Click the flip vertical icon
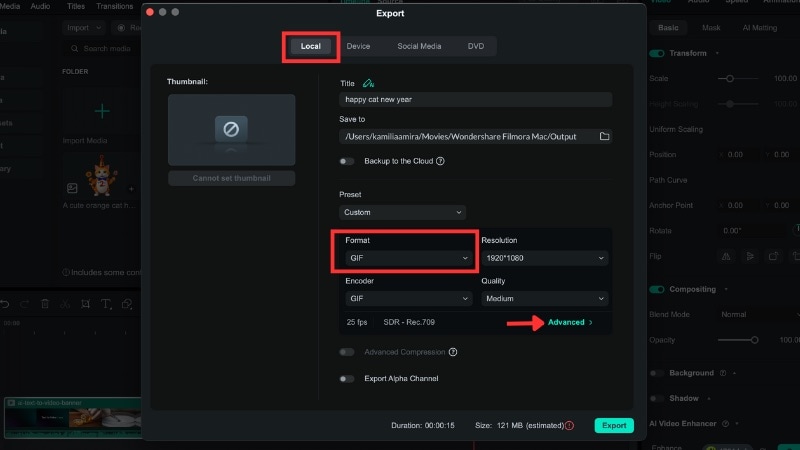The height and width of the screenshot is (450, 800). click(x=750, y=256)
